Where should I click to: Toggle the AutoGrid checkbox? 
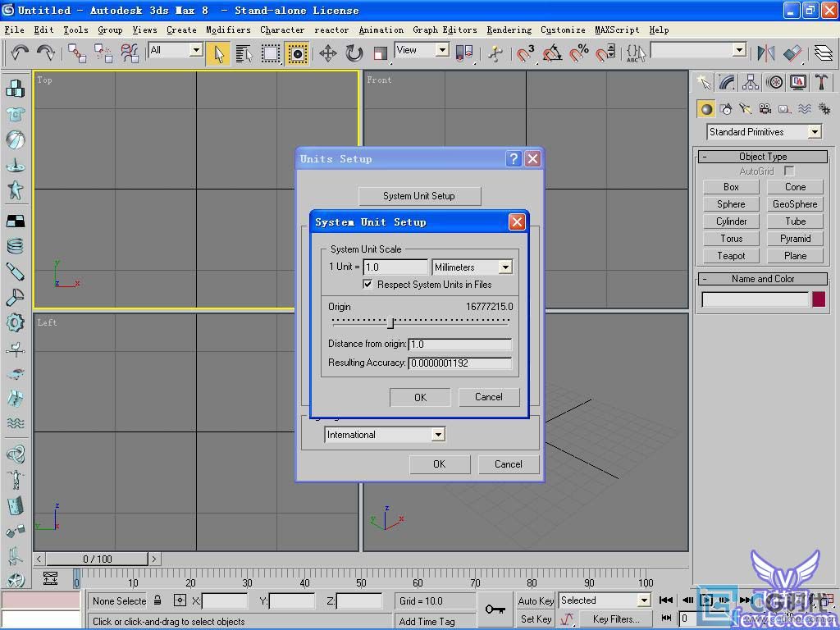click(789, 171)
